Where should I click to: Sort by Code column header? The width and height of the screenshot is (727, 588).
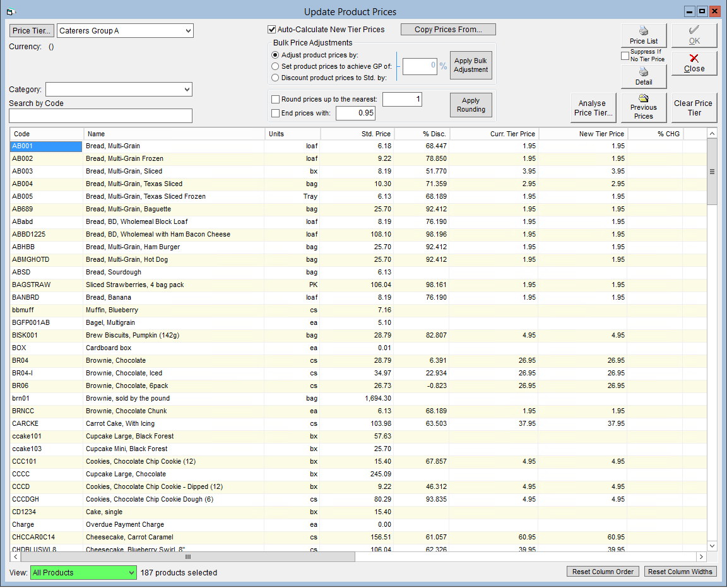click(x=47, y=134)
